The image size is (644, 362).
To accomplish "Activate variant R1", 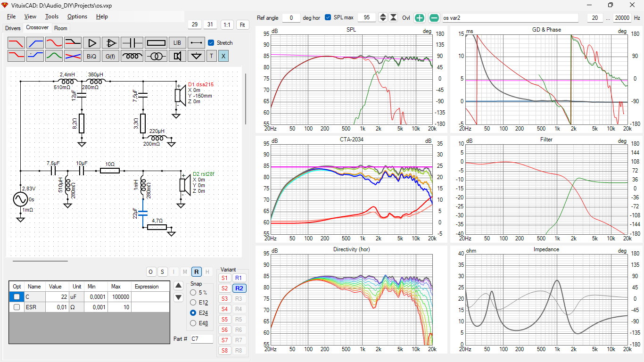I will [239, 278].
